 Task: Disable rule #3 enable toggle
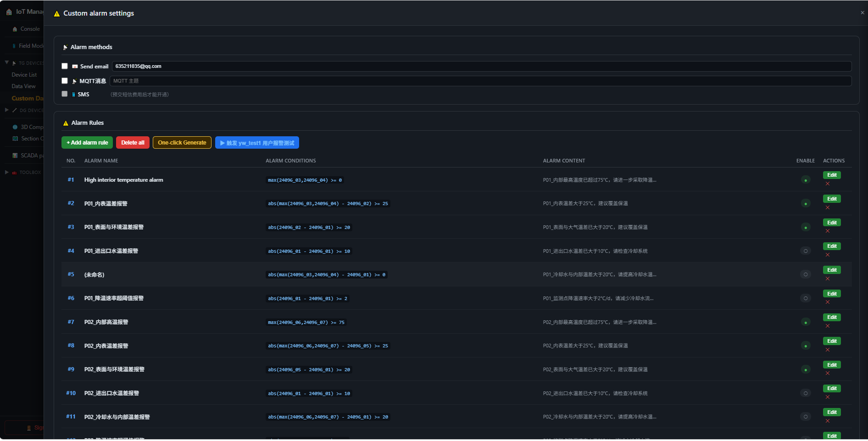[806, 227]
